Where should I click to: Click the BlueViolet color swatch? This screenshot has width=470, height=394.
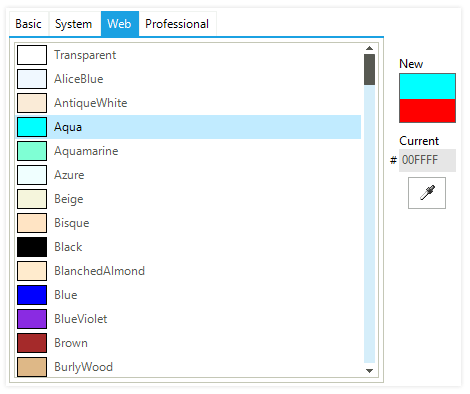click(32, 319)
